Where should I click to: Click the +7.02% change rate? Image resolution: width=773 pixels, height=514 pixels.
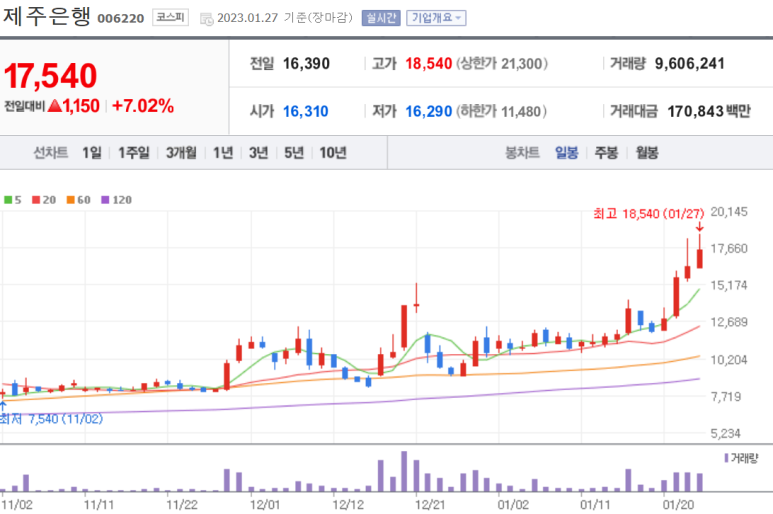pyautogui.click(x=143, y=106)
